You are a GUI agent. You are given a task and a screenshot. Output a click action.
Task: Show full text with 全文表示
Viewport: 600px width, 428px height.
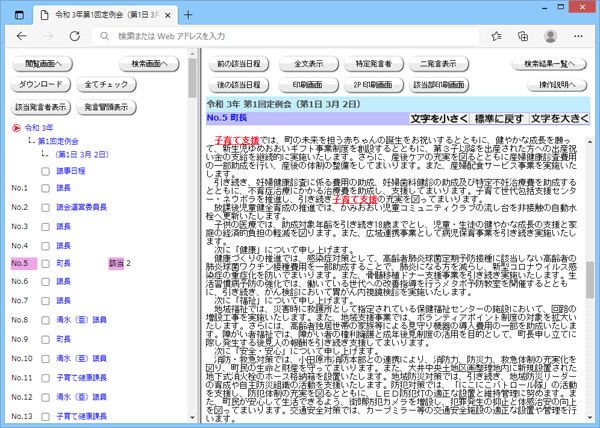308,64
